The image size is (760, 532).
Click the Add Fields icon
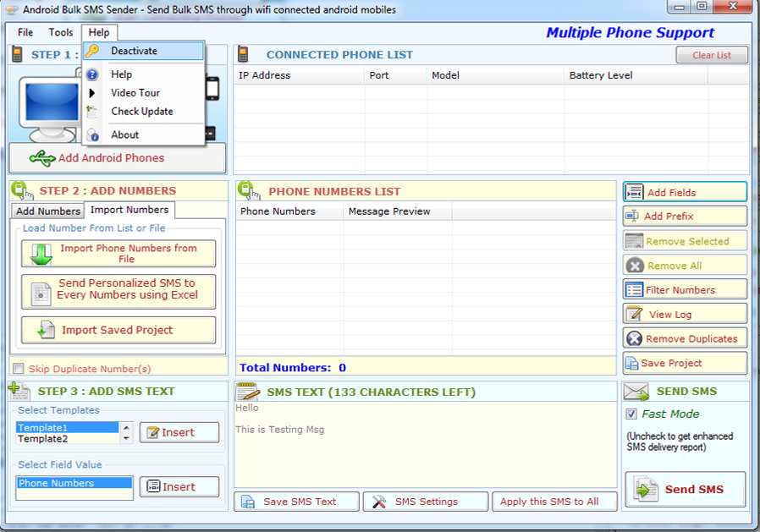coord(634,193)
